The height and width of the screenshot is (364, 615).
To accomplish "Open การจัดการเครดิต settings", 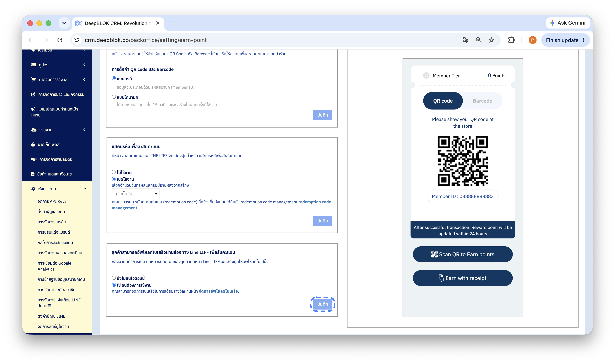I will click(52, 222).
